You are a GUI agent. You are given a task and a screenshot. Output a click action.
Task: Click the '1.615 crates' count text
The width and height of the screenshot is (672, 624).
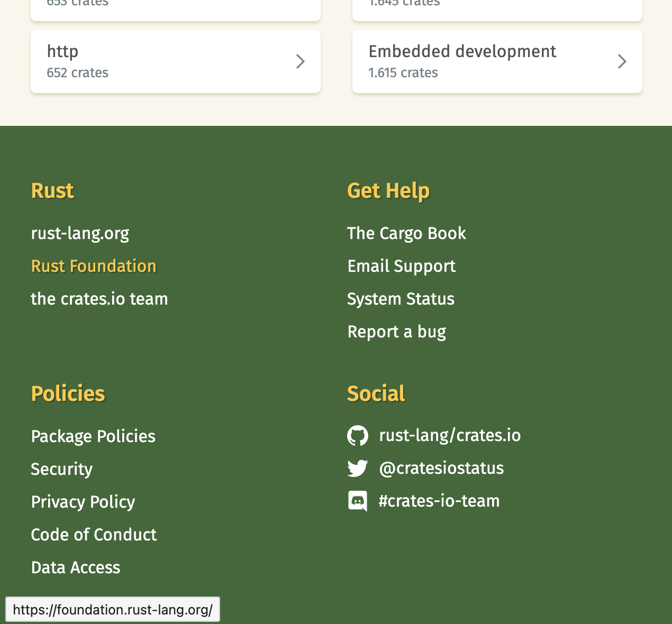click(x=403, y=72)
